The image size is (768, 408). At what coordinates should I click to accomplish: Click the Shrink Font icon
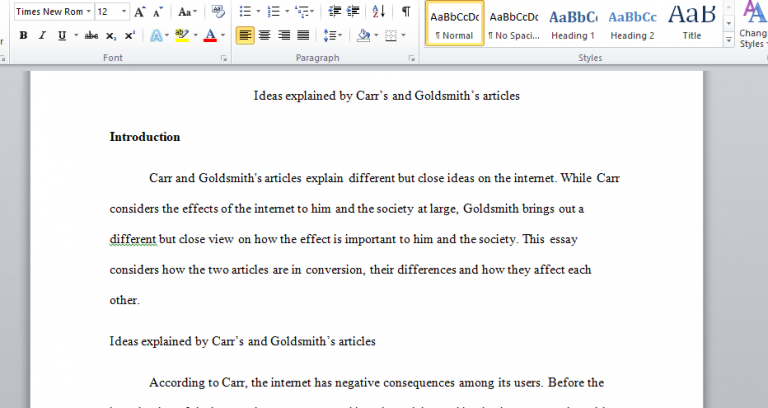point(158,12)
